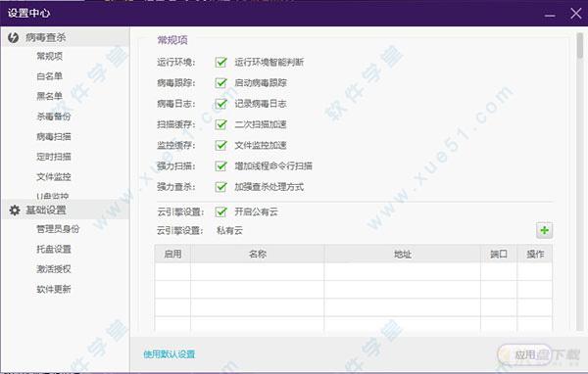Open 定时扫描 settings

(x=54, y=157)
